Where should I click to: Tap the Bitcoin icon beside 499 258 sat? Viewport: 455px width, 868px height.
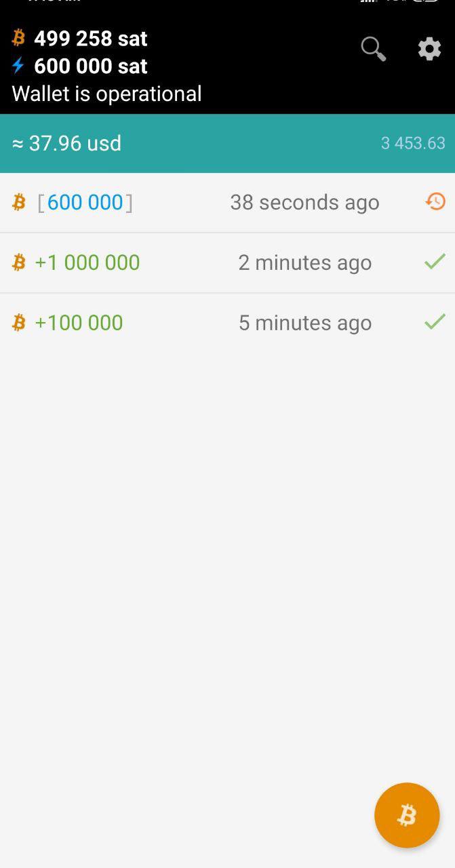point(19,38)
